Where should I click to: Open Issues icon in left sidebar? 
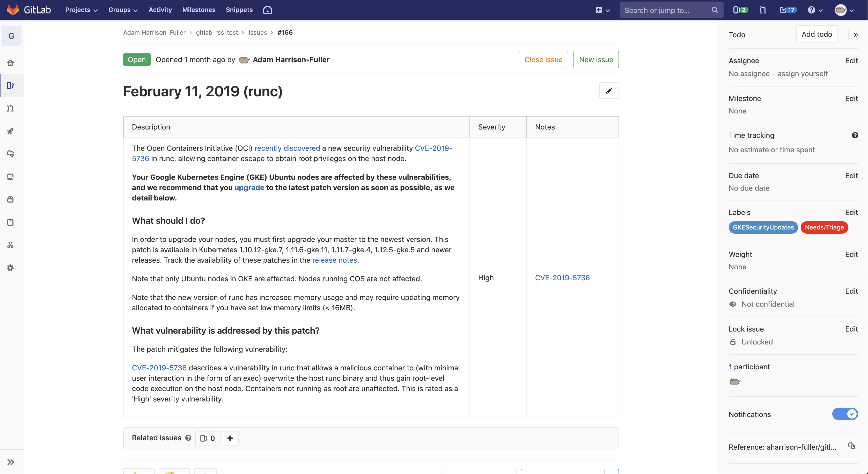tap(10, 86)
